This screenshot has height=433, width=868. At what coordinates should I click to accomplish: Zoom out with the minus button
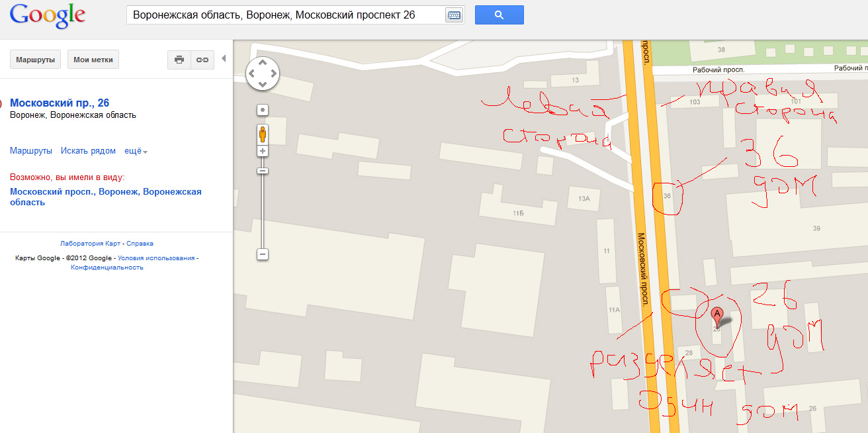[x=263, y=254]
